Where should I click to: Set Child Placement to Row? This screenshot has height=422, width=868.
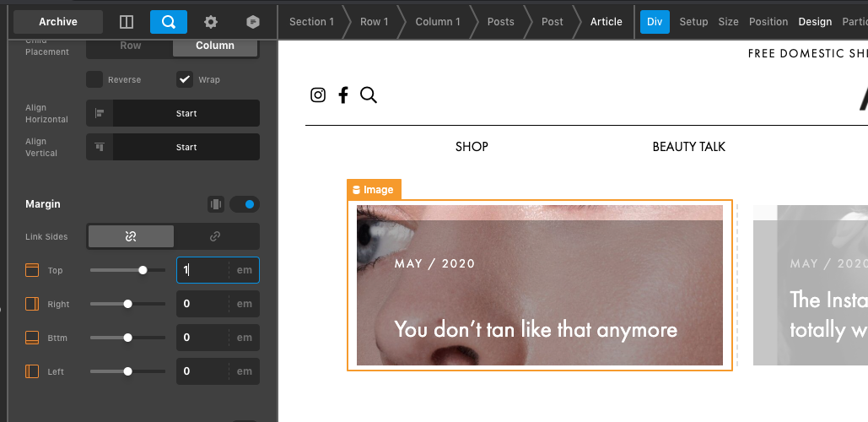[130, 46]
